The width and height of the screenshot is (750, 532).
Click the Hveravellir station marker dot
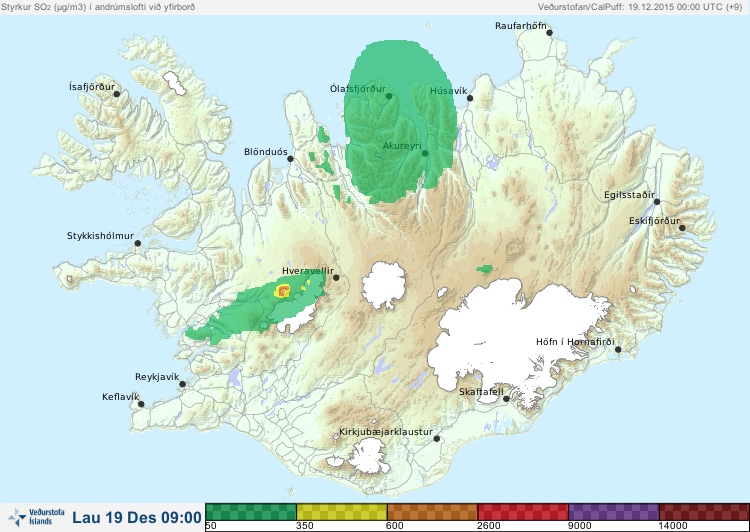pyautogui.click(x=336, y=277)
